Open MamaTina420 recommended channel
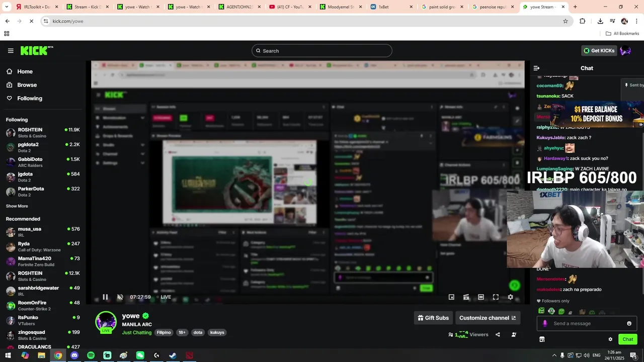Viewport: 644px width, 362px height. [43, 261]
